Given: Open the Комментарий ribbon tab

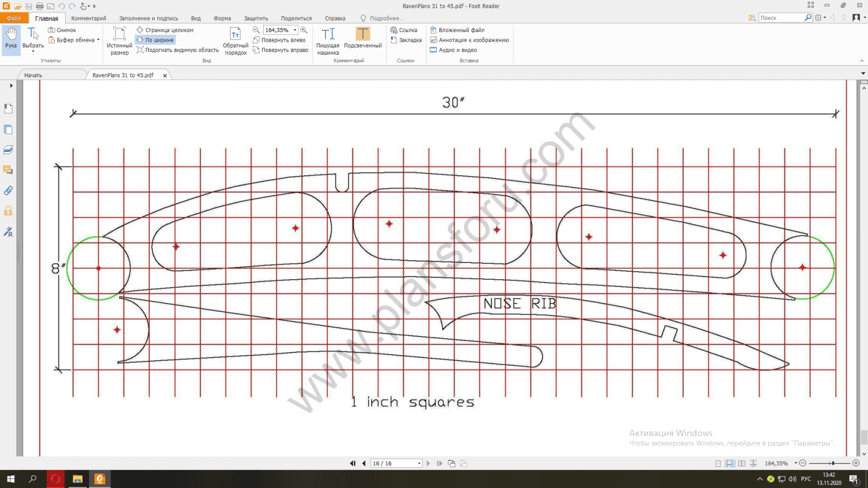Looking at the screenshot, I should [x=88, y=18].
